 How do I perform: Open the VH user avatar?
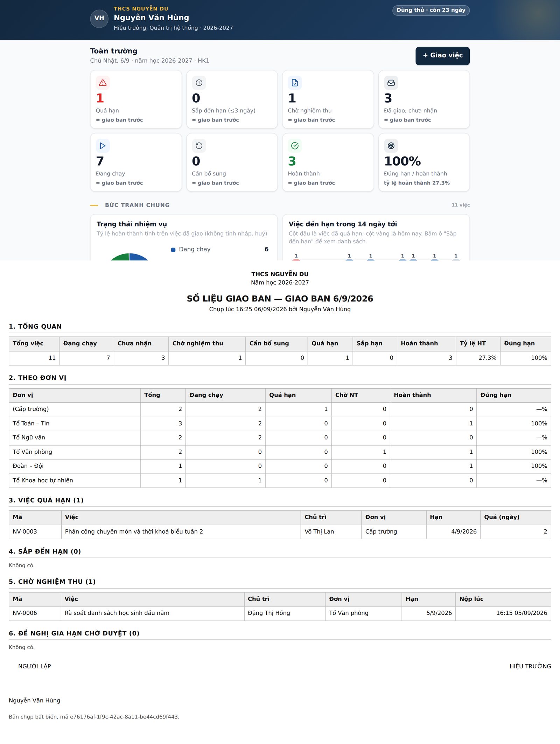tap(99, 18)
